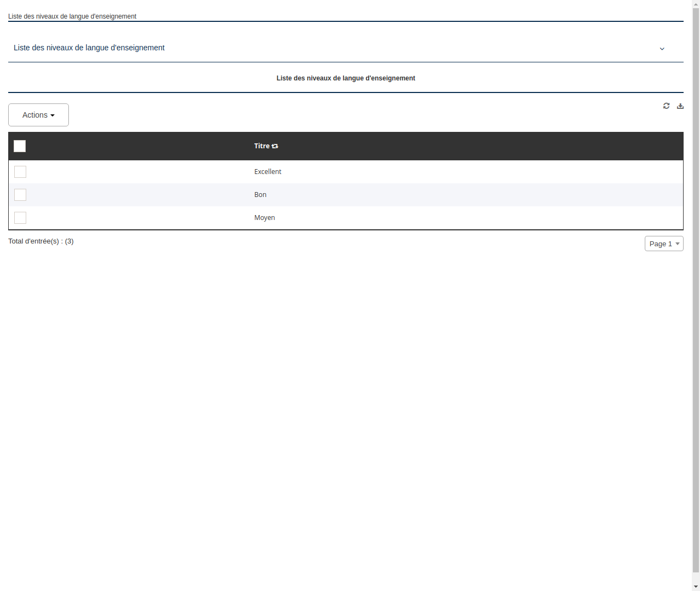Open the Actions dropdown caret
700x591 pixels.
53,115
